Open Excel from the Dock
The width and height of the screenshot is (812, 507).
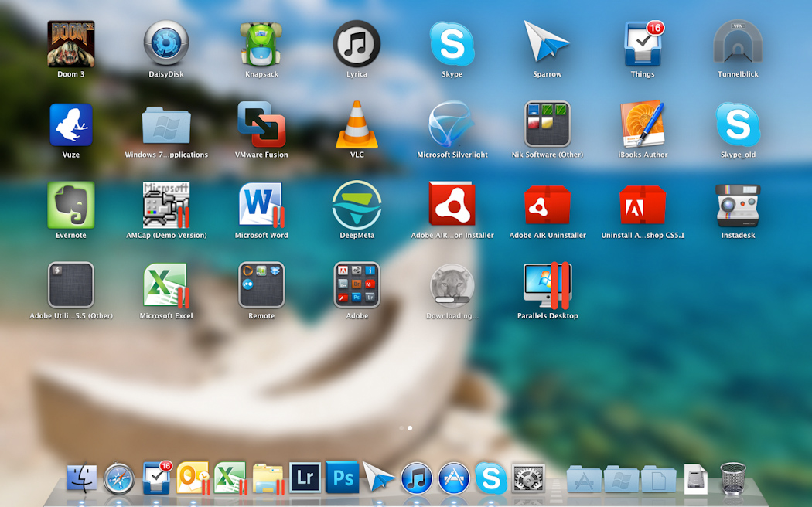point(230,478)
